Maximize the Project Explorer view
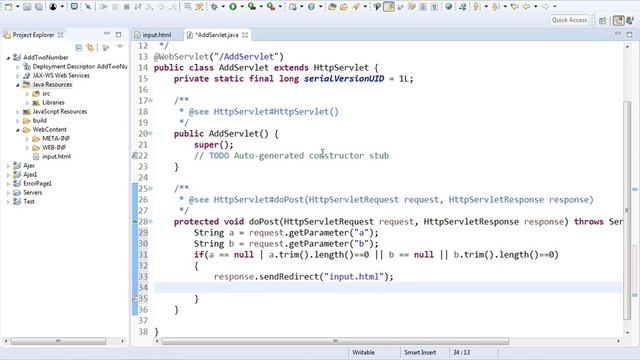The image size is (640, 360). (118, 34)
